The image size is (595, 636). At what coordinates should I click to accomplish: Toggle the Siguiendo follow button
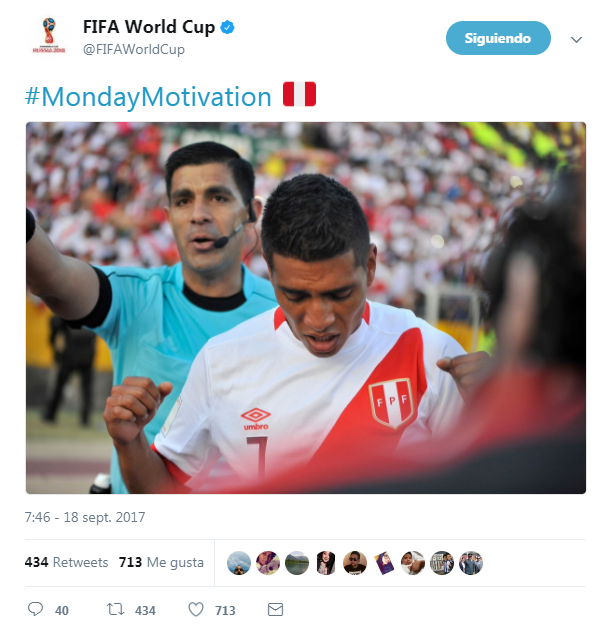point(498,38)
